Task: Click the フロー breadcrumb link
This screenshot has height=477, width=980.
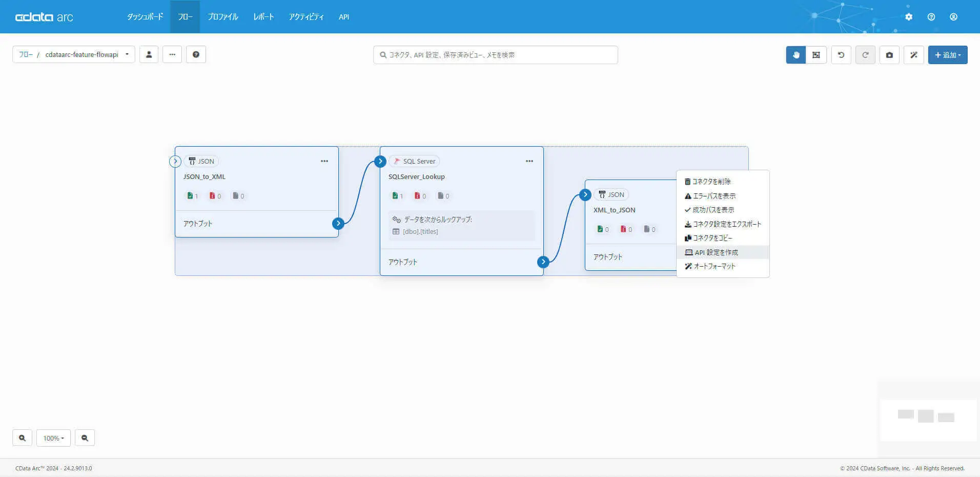Action: pos(26,54)
